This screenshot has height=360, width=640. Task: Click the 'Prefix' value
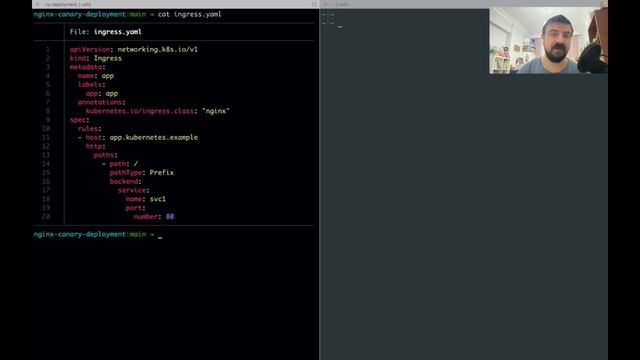point(162,173)
